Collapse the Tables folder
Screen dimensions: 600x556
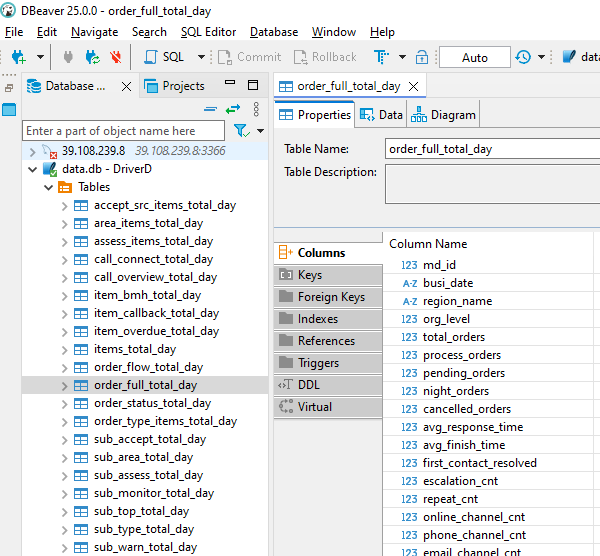48,188
